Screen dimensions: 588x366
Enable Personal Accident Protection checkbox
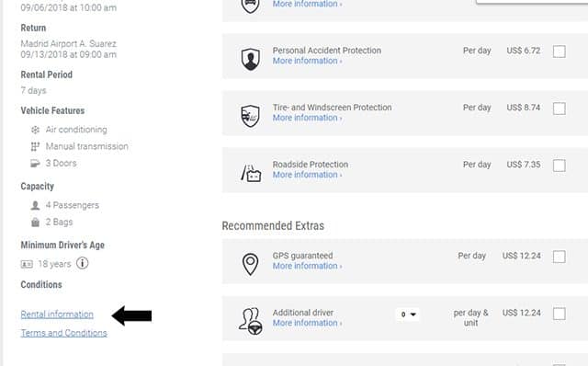pyautogui.click(x=560, y=51)
